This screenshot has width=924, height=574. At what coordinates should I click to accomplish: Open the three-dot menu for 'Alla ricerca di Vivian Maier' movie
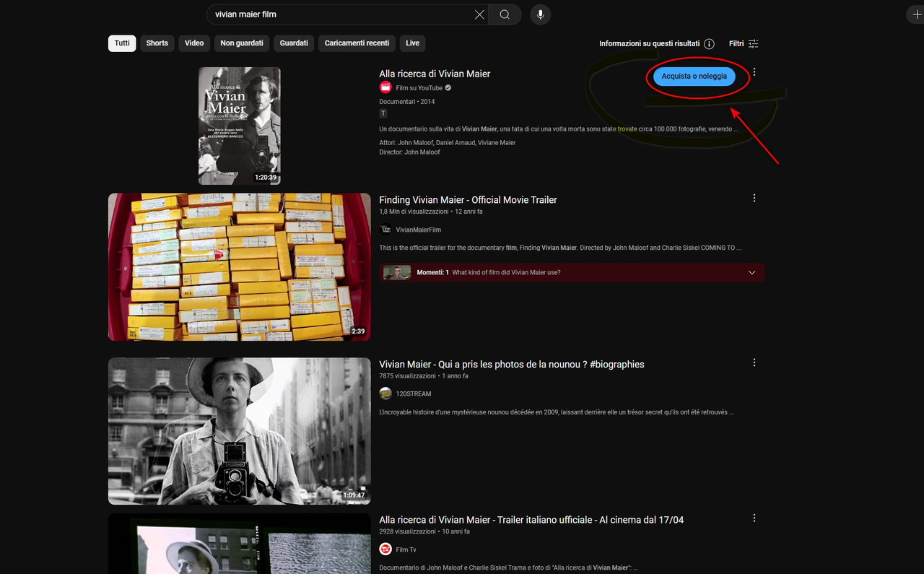pyautogui.click(x=754, y=72)
